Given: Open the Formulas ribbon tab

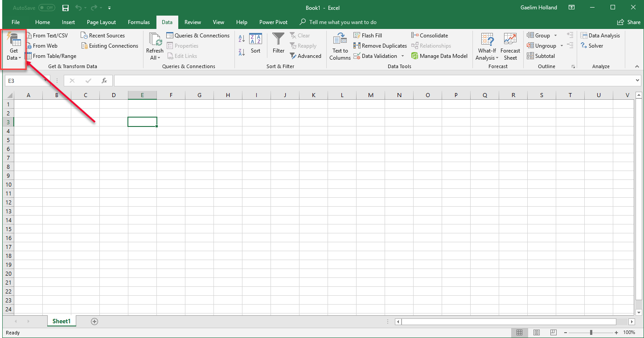Looking at the screenshot, I should point(139,22).
